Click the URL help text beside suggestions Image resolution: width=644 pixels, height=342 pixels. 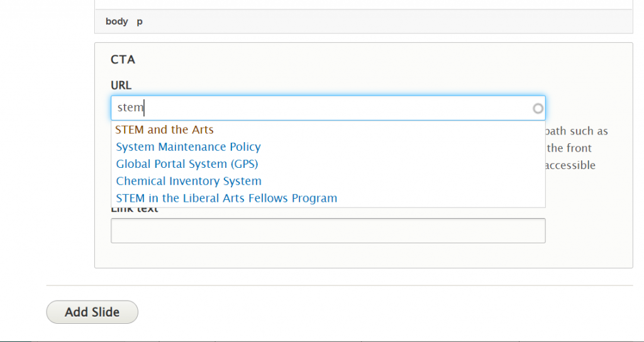(577, 148)
